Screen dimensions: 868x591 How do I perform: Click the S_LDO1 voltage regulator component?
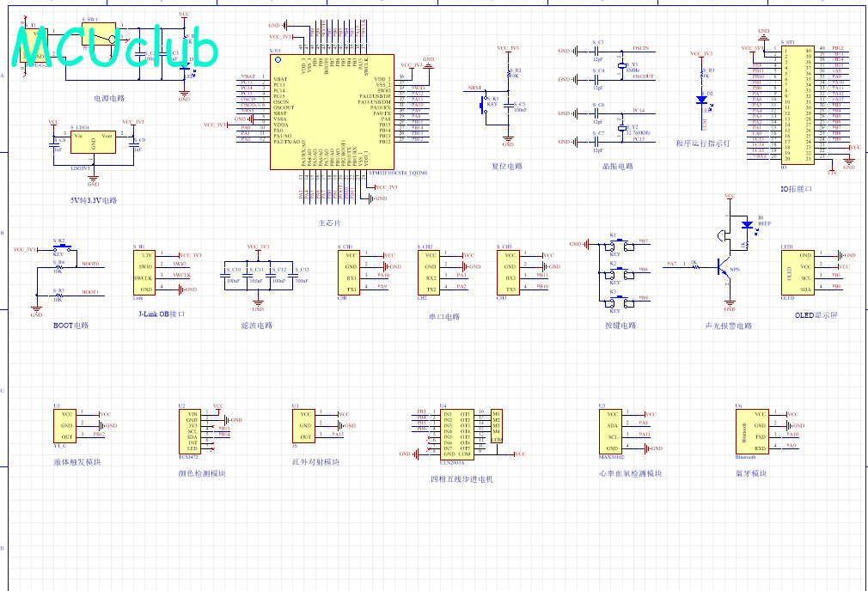pos(93,142)
